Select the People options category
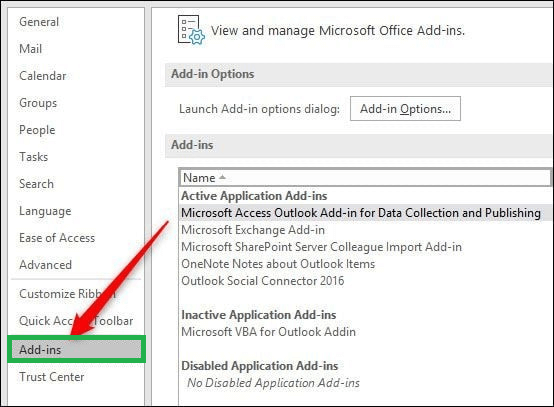Viewport: 554px width, 407px height. (37, 130)
